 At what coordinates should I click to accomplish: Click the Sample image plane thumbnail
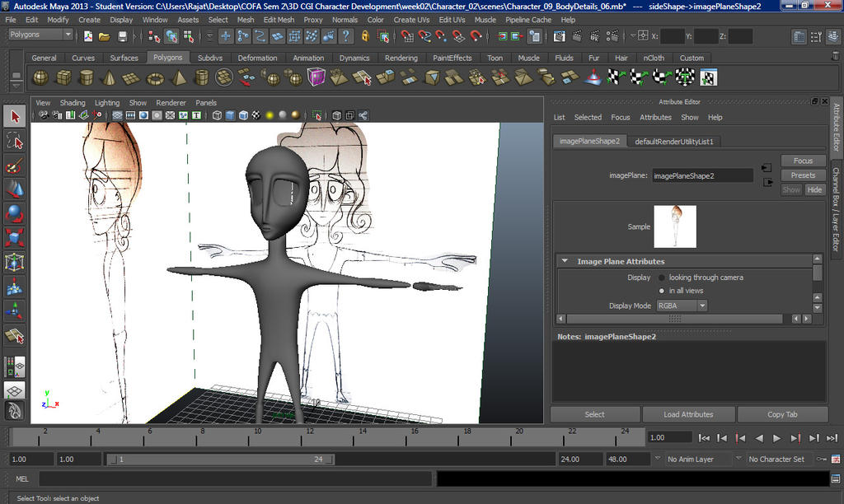pyautogui.click(x=675, y=226)
